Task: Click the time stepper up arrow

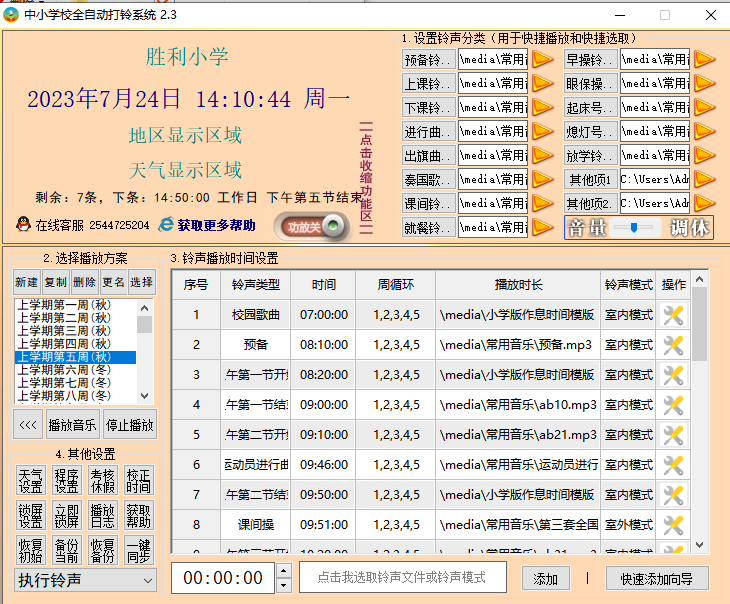Action: click(x=283, y=571)
